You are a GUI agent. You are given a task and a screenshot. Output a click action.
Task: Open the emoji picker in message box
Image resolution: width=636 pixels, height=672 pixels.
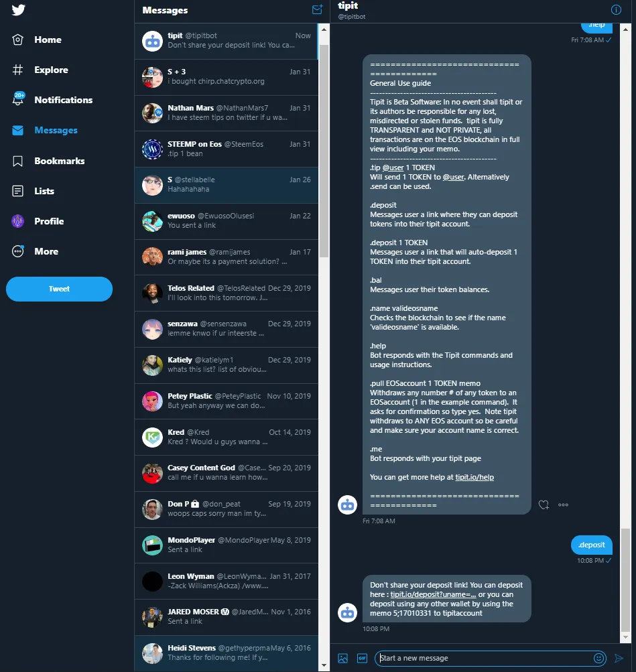click(599, 658)
